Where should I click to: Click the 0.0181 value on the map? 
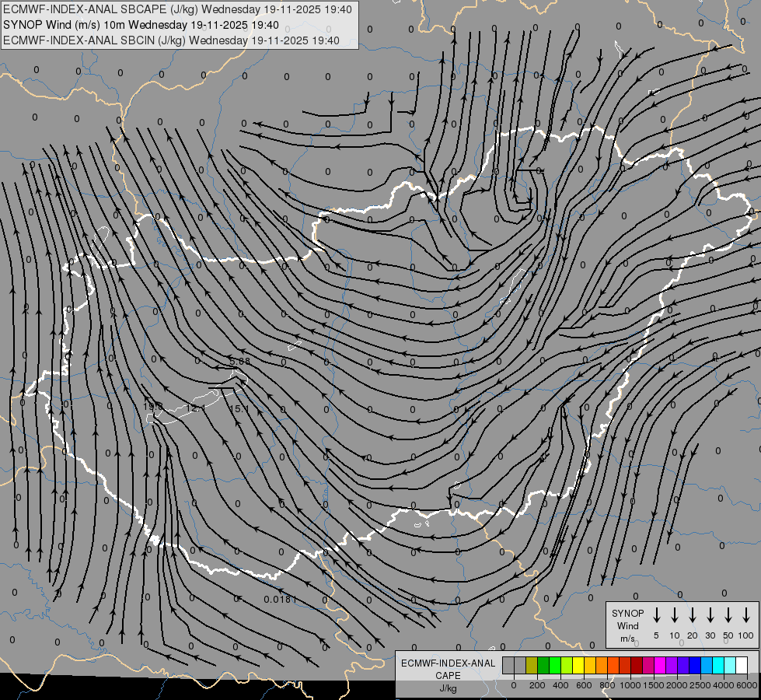tap(280, 600)
